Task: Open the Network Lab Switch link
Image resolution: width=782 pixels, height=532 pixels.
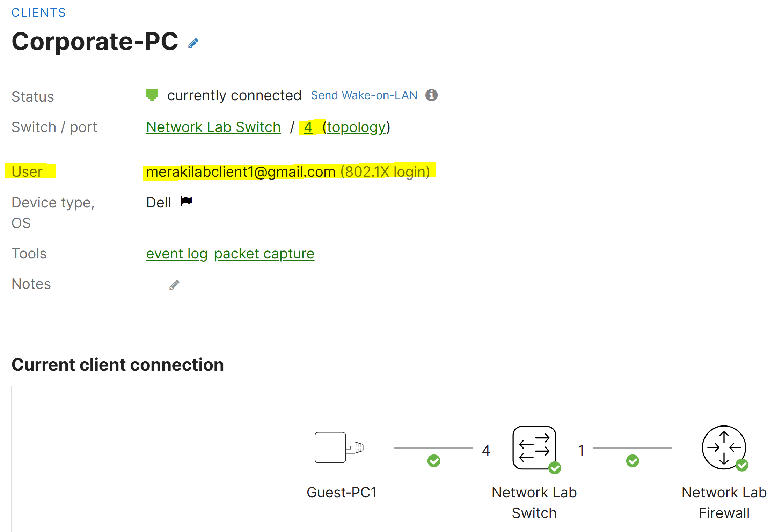Action: [213, 127]
